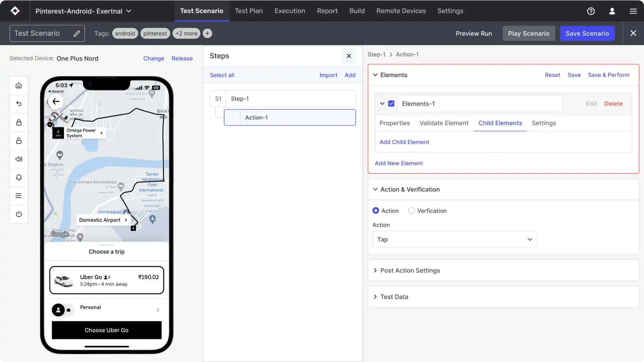This screenshot has width=644, height=362.
Task: Click the Power sidebar icon
Action: coord(18,215)
